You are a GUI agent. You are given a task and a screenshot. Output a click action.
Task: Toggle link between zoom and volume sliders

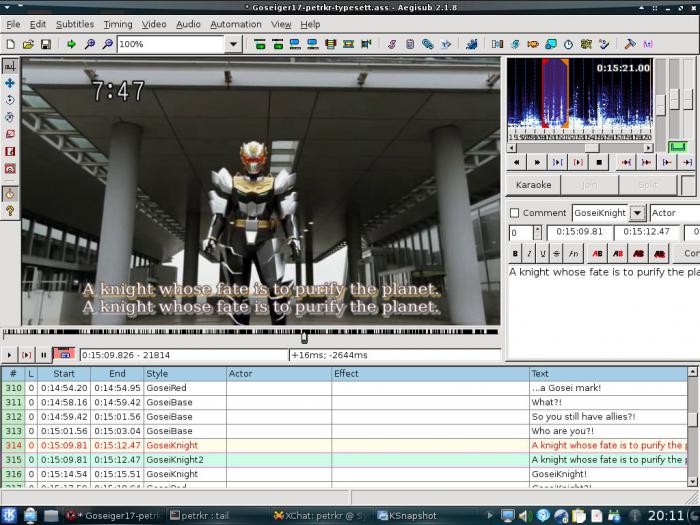[x=677, y=146]
